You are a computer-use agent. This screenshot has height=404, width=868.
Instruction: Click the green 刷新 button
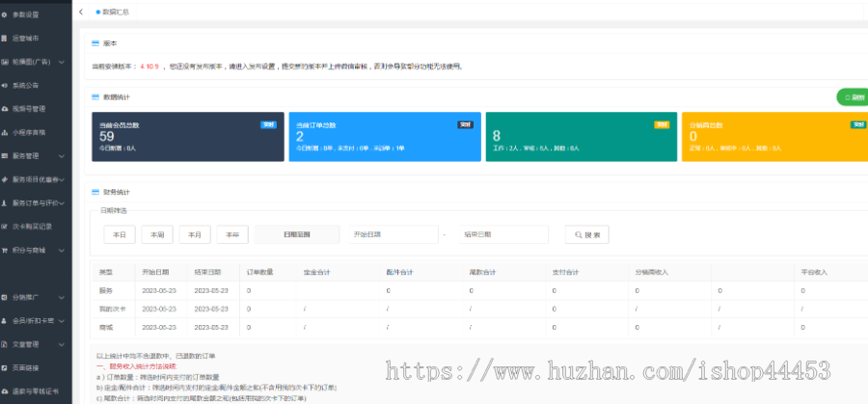point(852,97)
